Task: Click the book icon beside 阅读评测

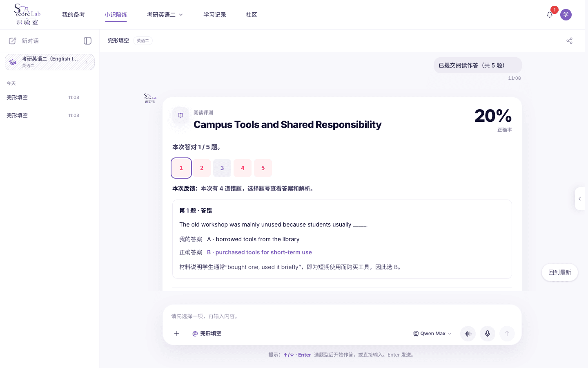Action: [x=180, y=115]
